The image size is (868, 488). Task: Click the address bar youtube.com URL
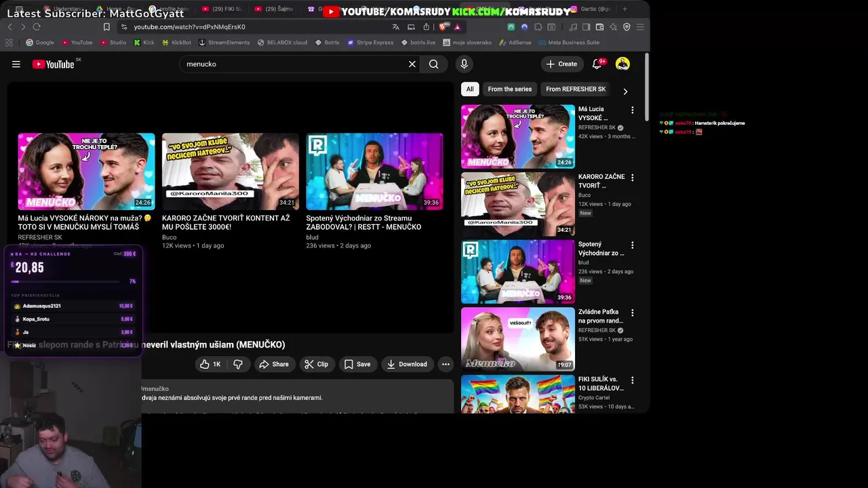(x=189, y=27)
